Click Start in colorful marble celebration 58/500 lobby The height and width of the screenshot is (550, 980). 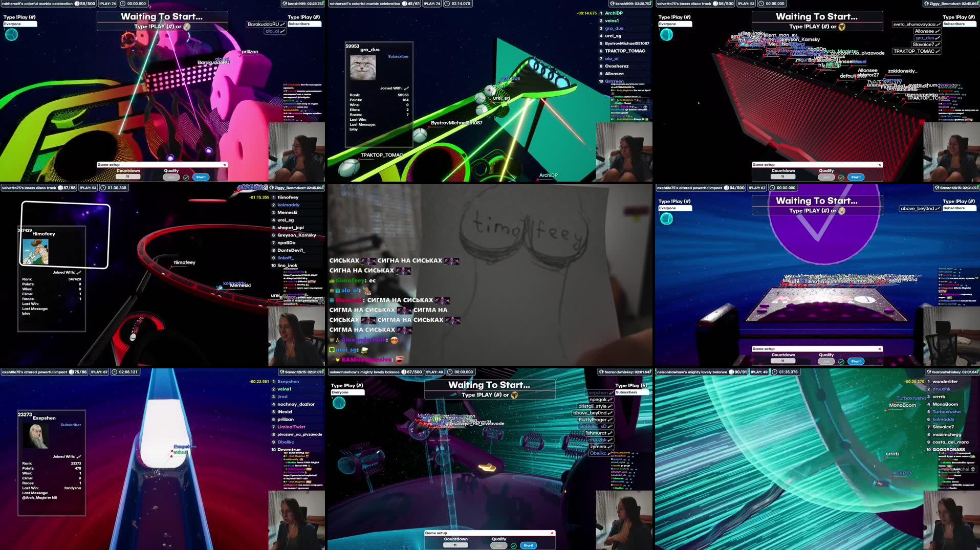click(x=201, y=177)
